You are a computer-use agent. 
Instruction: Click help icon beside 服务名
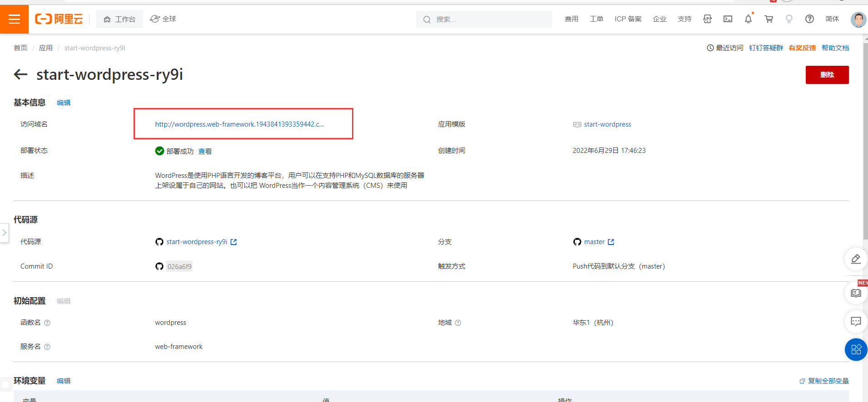(47, 347)
